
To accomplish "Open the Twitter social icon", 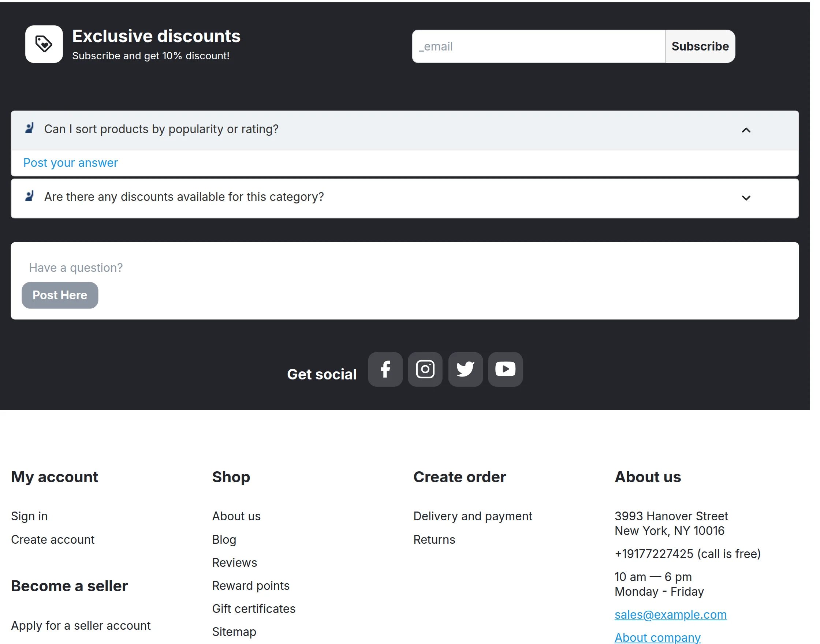I will pyautogui.click(x=465, y=369).
